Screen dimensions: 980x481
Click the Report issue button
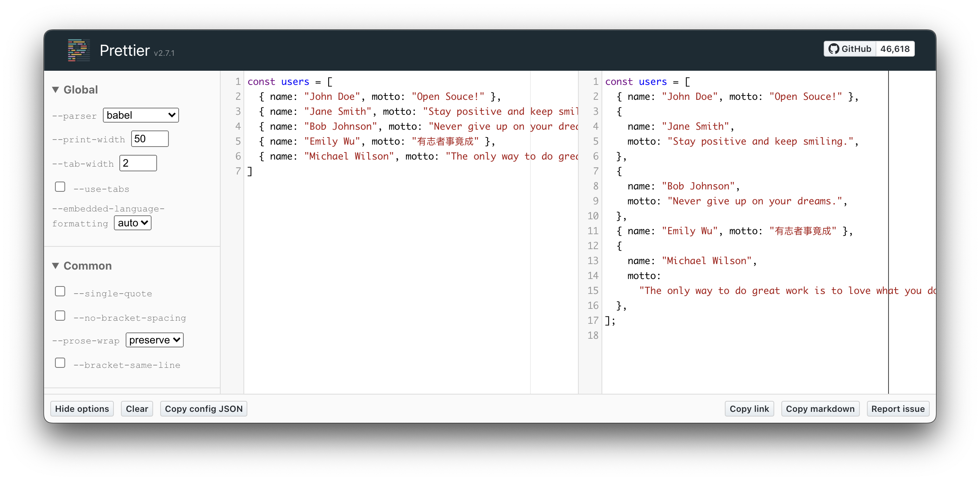(898, 409)
